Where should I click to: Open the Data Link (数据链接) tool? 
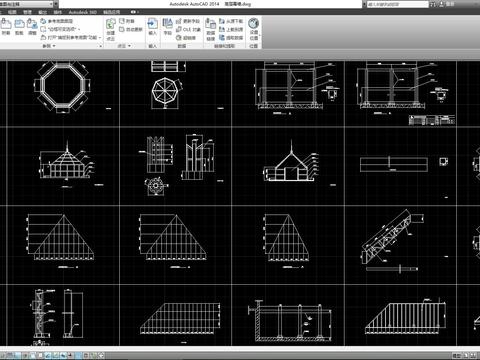coord(211,30)
